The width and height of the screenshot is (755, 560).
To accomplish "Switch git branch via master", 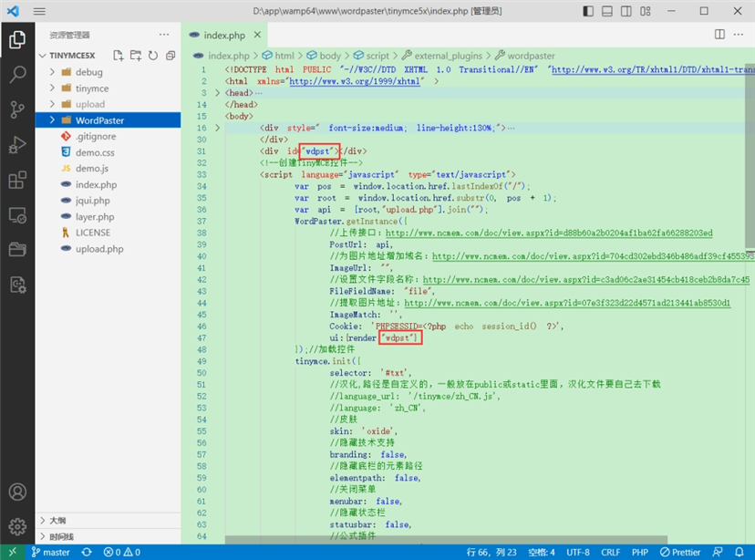I will [x=50, y=552].
